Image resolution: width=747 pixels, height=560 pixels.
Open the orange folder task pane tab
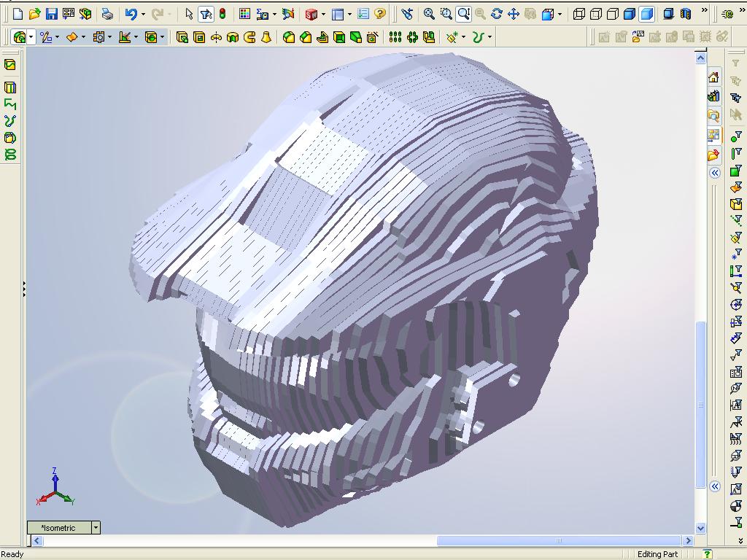[713, 155]
